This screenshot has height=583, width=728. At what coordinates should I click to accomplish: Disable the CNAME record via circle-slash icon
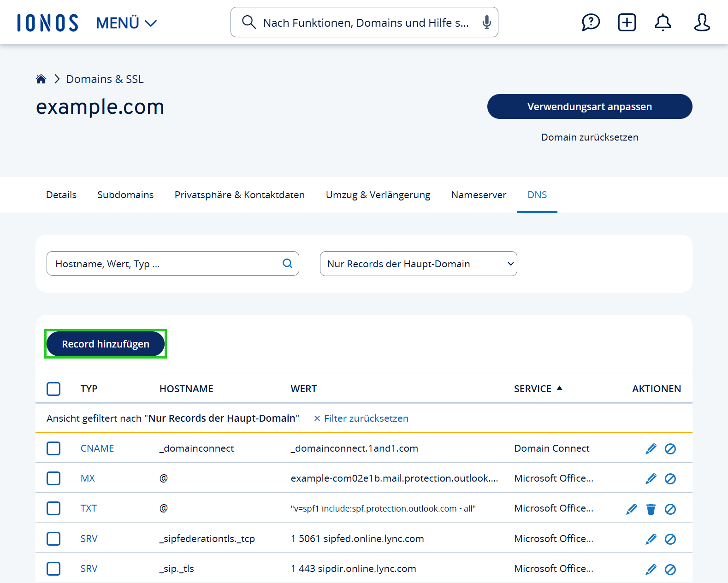point(670,448)
